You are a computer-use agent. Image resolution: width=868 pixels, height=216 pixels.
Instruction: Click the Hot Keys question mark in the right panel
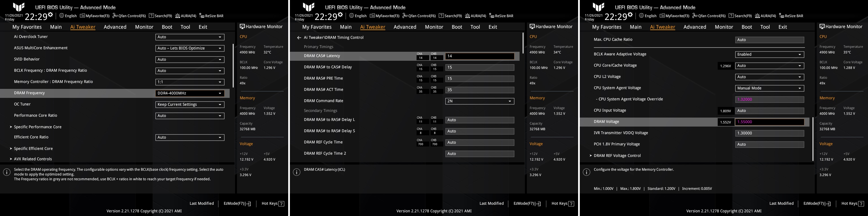(x=861, y=204)
